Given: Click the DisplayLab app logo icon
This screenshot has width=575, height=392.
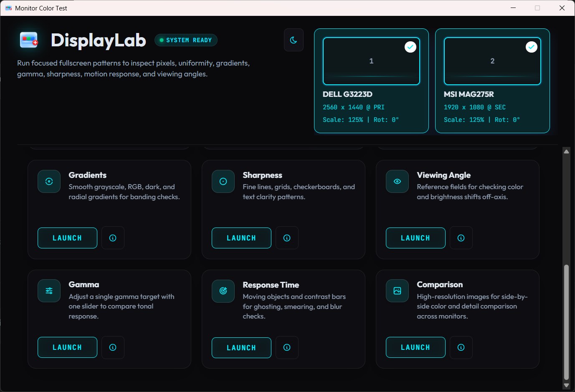Looking at the screenshot, I should (29, 40).
